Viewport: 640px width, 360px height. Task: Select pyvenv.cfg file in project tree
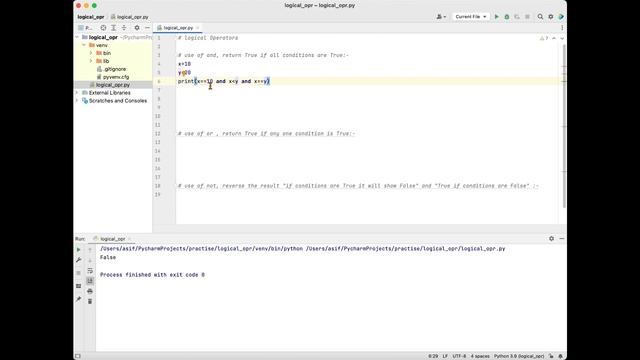[x=116, y=77]
